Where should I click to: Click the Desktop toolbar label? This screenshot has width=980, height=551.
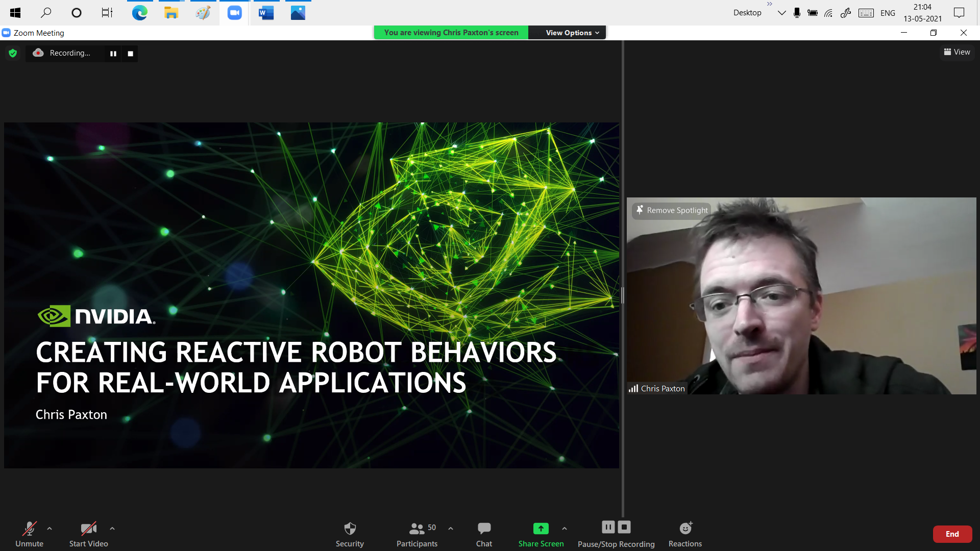tap(747, 13)
